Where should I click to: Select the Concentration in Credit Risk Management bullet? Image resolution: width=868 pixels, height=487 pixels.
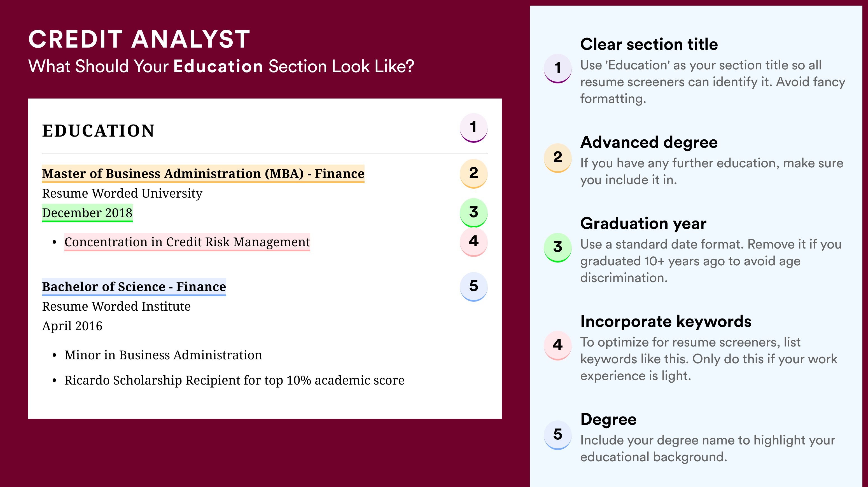187,242
